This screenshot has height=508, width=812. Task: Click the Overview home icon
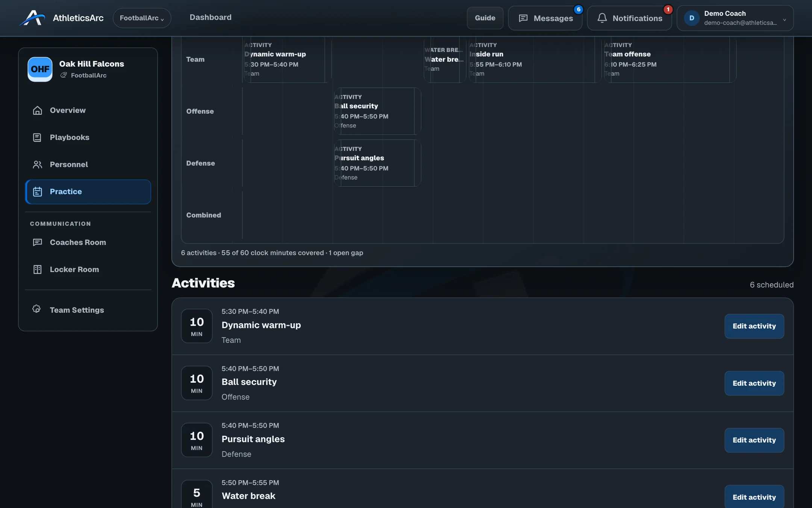[x=37, y=110]
